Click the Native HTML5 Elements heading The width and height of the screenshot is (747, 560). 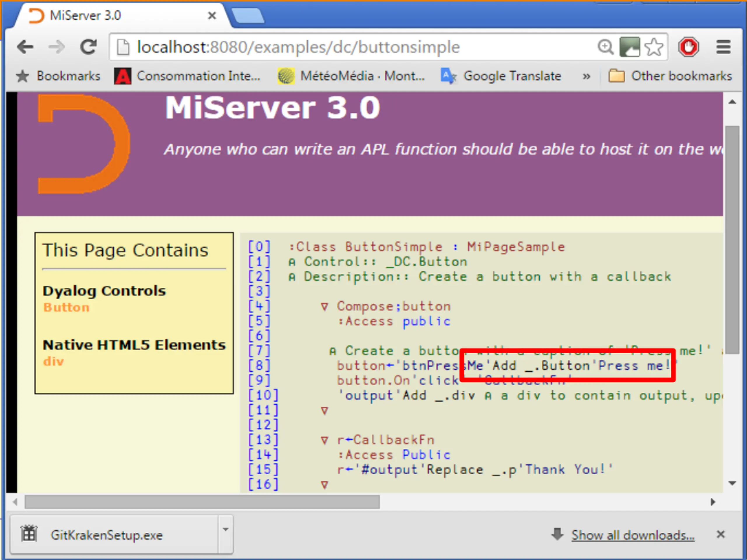(135, 345)
